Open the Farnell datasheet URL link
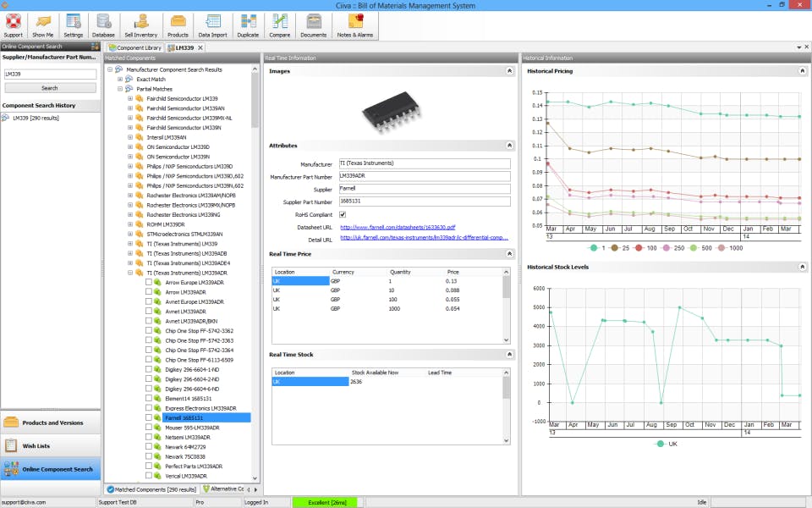This screenshot has width=812, height=508. point(398,228)
